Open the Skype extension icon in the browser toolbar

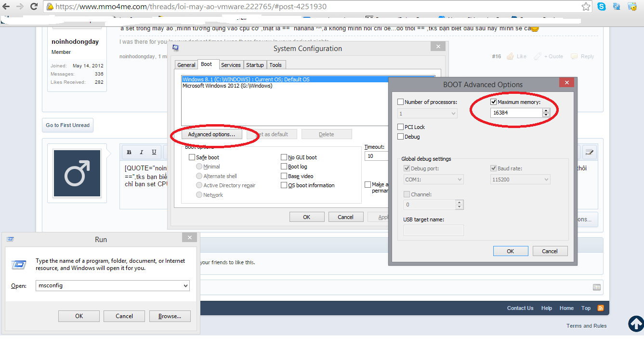[x=602, y=7]
